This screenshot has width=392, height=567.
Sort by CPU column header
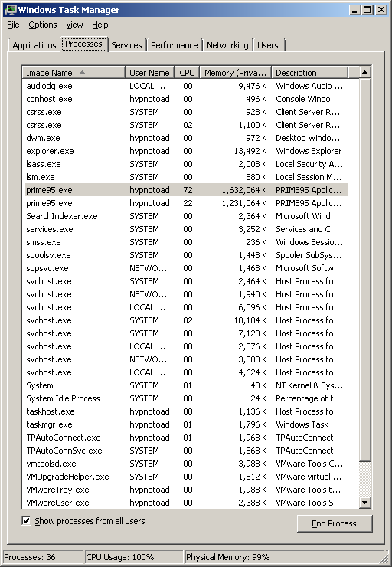(x=187, y=73)
